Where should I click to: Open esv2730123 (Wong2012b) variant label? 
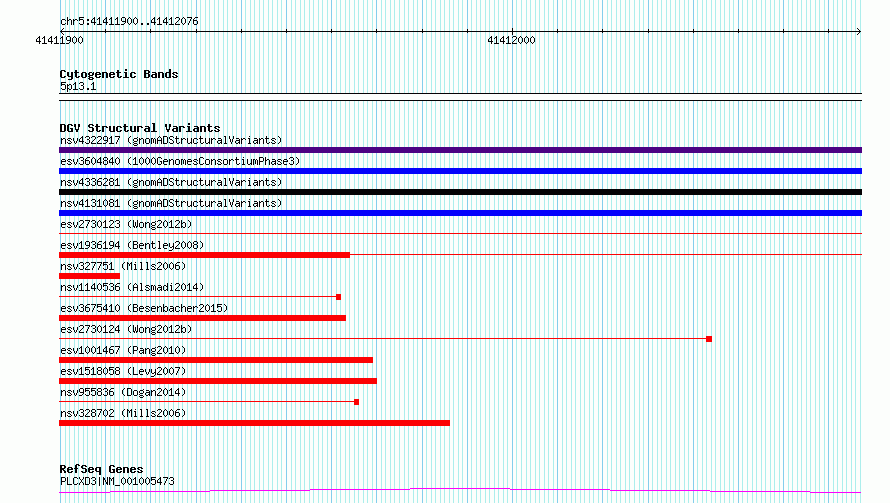point(126,224)
